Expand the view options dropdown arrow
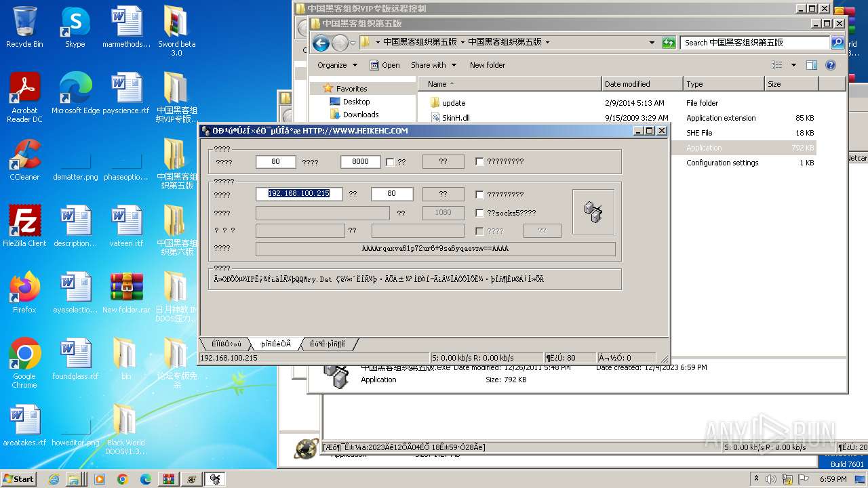 coord(793,65)
